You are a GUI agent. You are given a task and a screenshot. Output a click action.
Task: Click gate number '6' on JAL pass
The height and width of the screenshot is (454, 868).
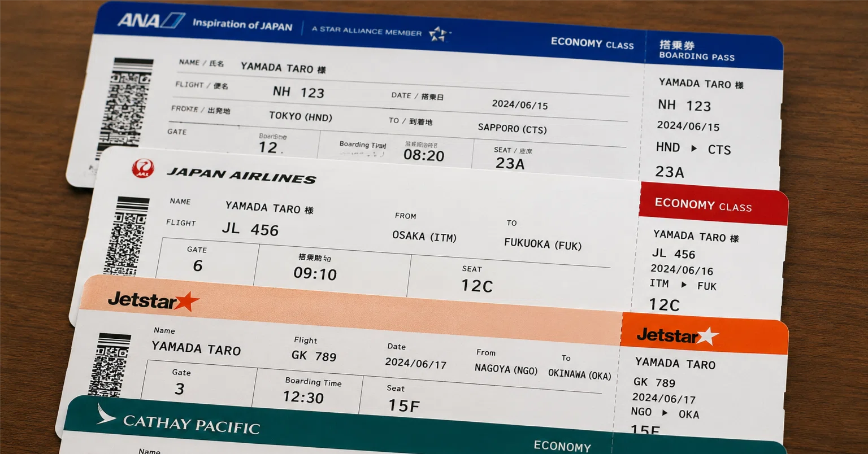point(197,265)
